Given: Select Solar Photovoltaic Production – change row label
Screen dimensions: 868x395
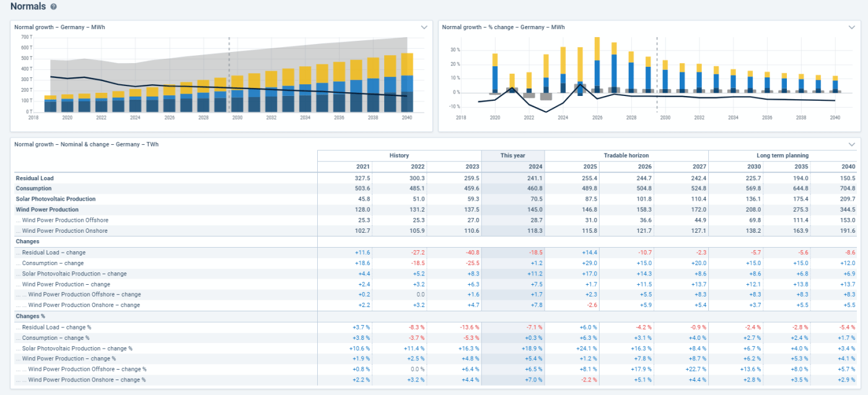Looking at the screenshot, I should point(74,274).
